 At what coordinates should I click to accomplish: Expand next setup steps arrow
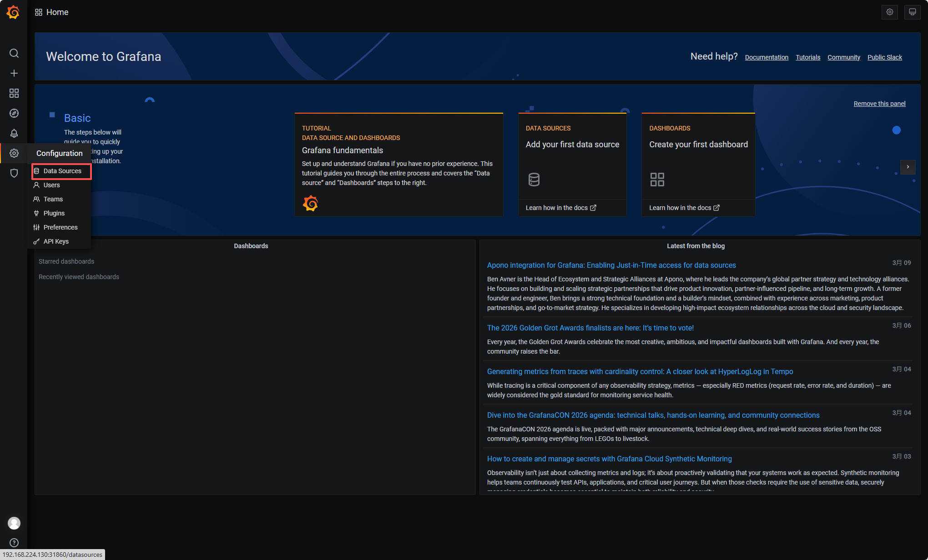pos(908,167)
